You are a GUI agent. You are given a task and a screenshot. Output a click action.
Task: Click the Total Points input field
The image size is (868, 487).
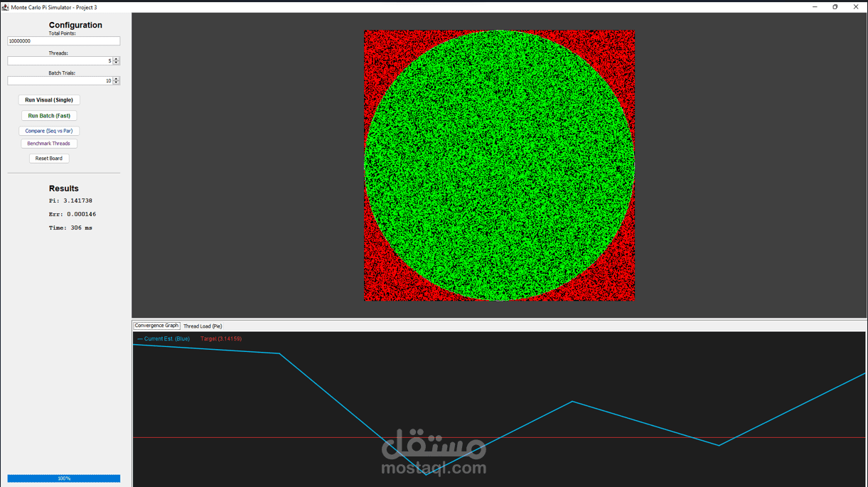[x=63, y=41]
